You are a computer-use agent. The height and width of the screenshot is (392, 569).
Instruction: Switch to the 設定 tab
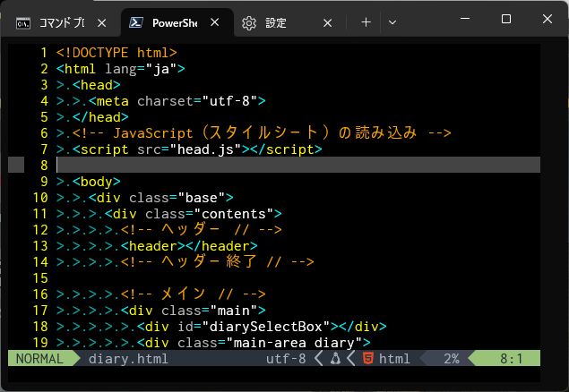point(276,22)
